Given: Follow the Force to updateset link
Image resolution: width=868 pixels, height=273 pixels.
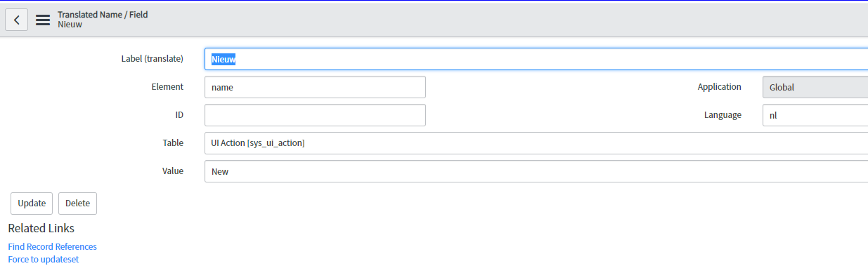Looking at the screenshot, I should 43,259.
